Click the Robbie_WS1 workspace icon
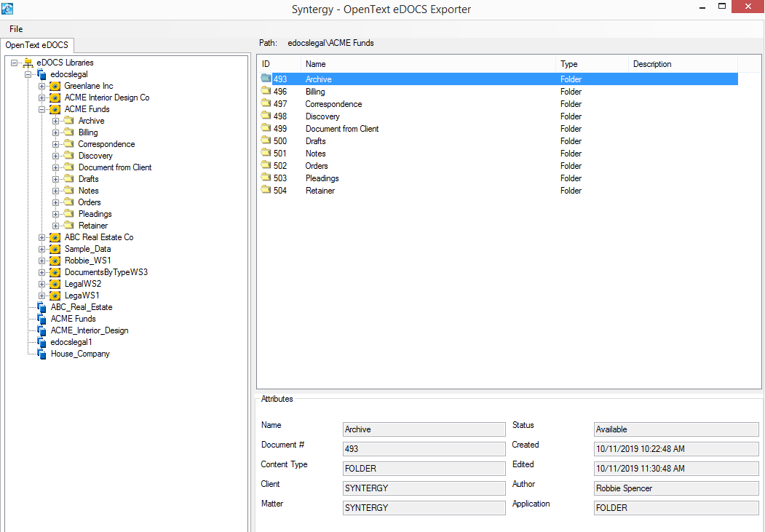 55,261
